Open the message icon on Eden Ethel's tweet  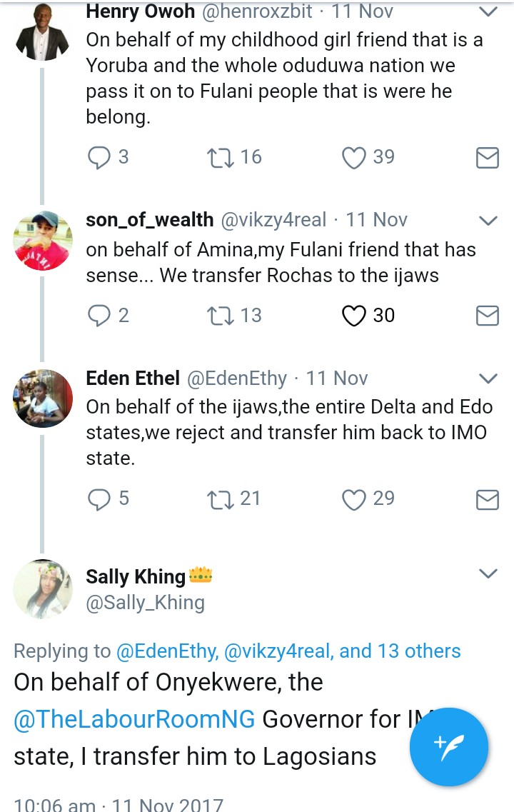click(487, 499)
